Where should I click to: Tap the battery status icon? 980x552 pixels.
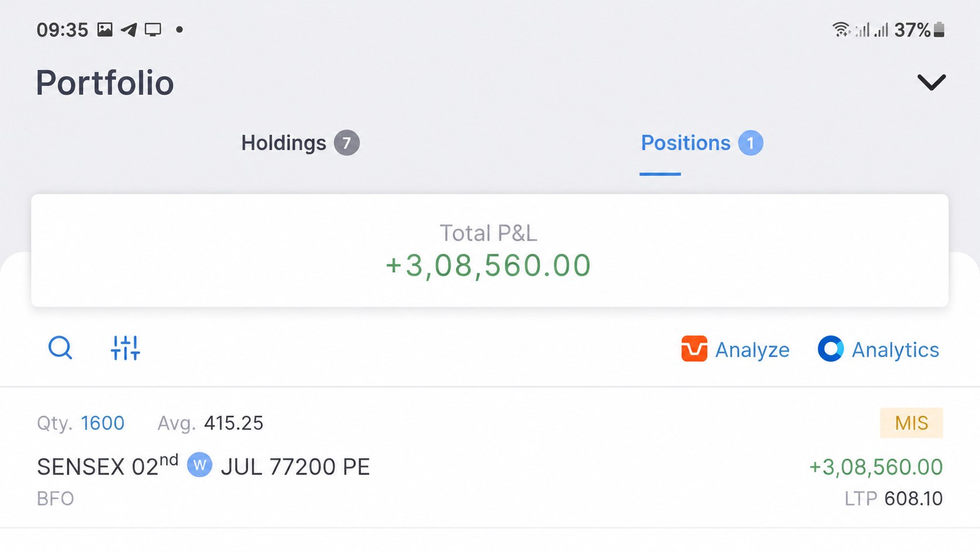click(x=939, y=29)
